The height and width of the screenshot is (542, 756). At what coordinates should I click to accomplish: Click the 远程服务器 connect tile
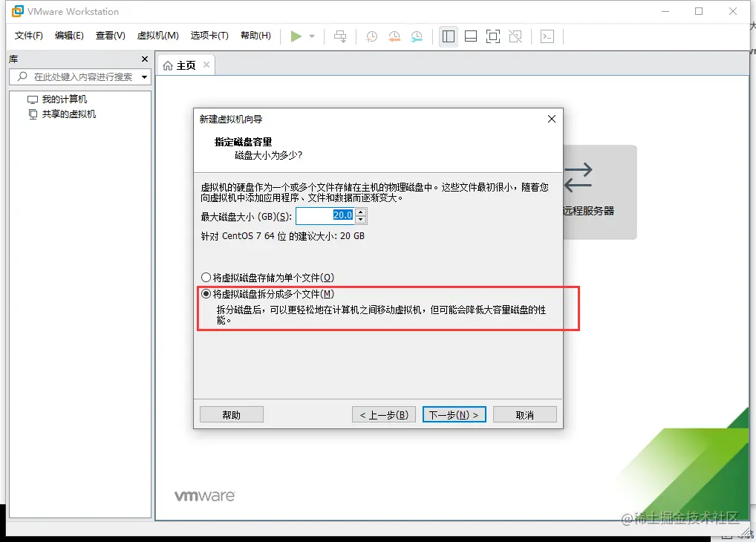(600, 192)
